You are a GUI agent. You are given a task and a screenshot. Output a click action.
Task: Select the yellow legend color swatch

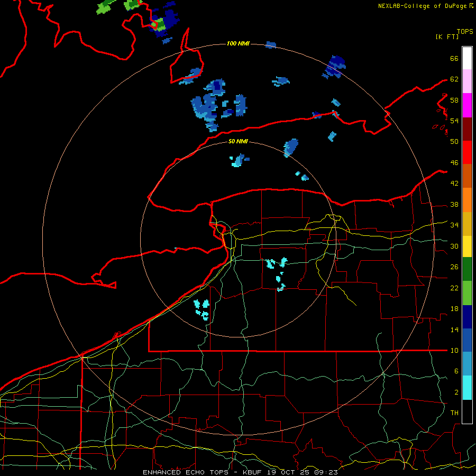[x=467, y=246]
